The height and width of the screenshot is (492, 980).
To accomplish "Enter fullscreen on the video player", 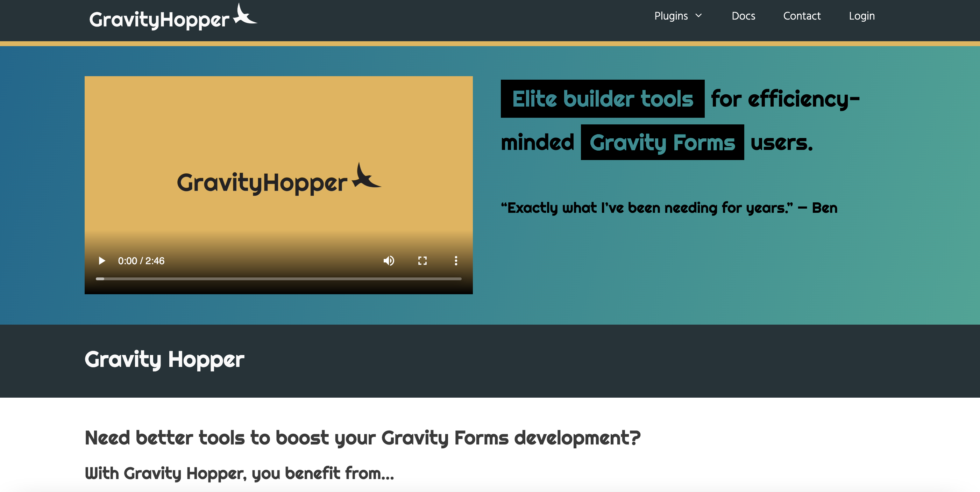I will [422, 261].
